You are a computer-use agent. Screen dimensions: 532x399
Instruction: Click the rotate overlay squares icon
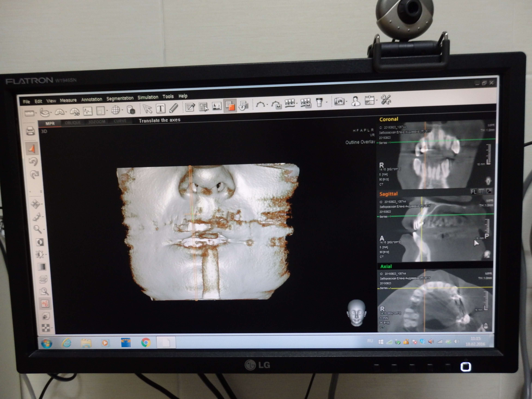(243, 106)
